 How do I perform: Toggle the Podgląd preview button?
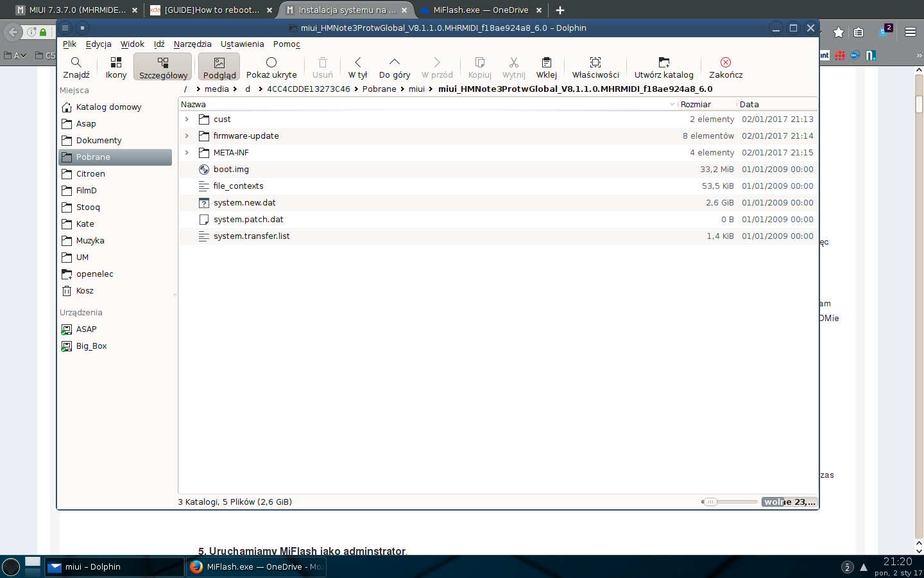(219, 67)
